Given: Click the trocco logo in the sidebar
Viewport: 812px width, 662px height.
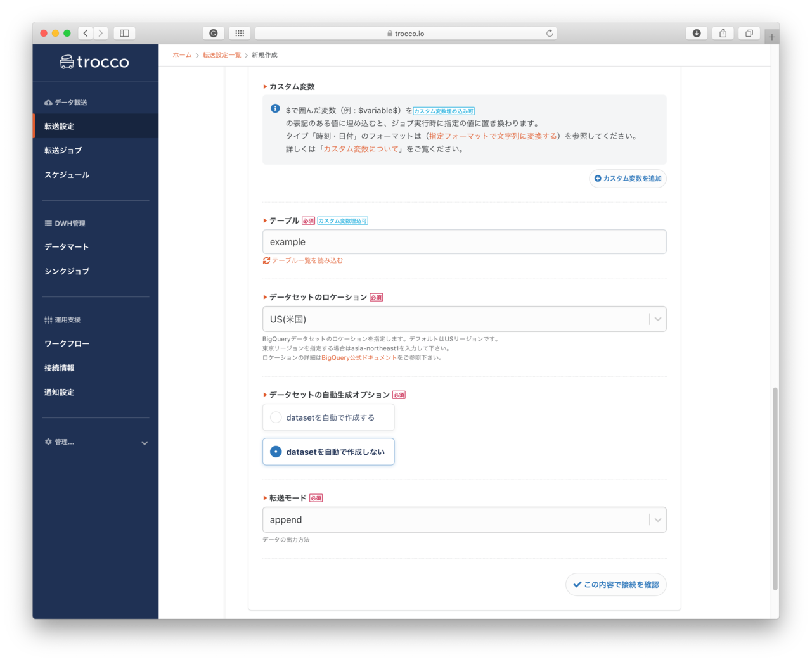Looking at the screenshot, I should click(94, 61).
